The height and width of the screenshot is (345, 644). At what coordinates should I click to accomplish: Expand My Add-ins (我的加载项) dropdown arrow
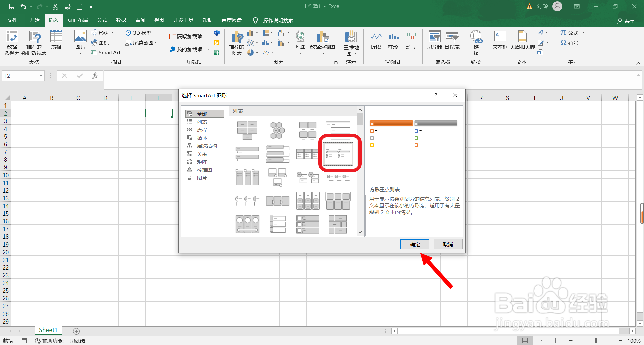(208, 50)
